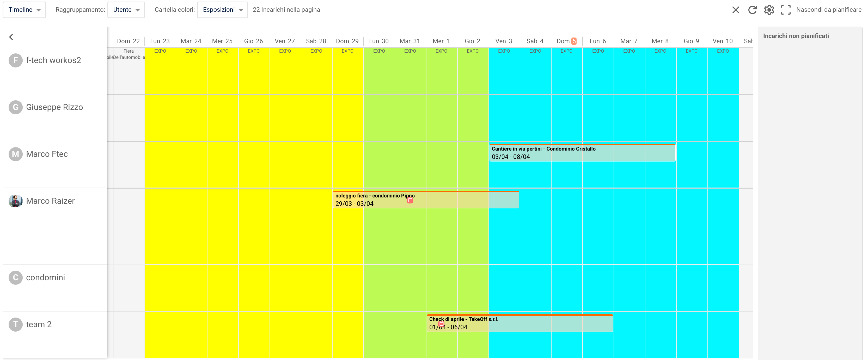Open the settings gear icon
868x360 pixels.
click(769, 10)
